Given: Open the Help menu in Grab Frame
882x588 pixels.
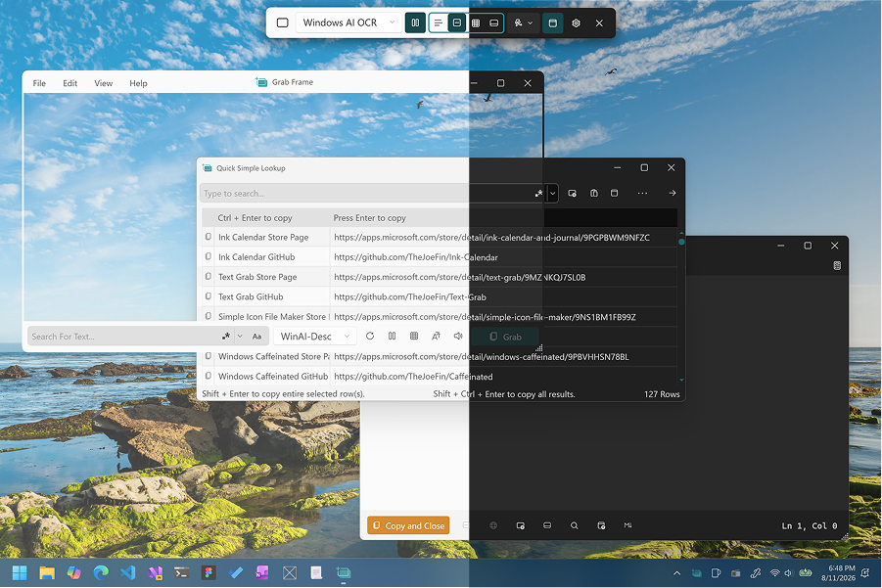Looking at the screenshot, I should 138,83.
